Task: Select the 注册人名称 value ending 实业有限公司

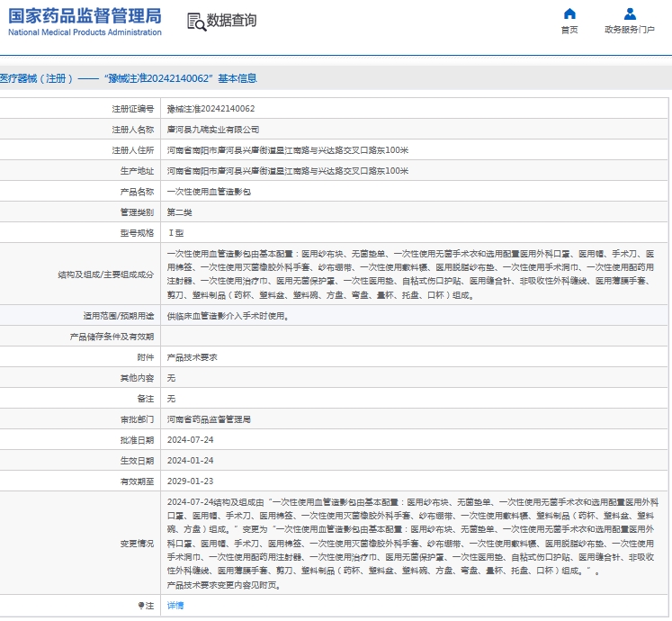Action: (x=213, y=130)
